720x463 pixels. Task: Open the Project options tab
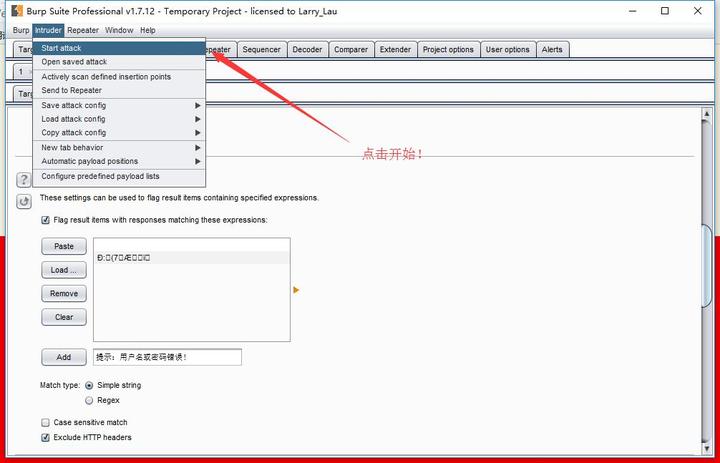(x=448, y=50)
